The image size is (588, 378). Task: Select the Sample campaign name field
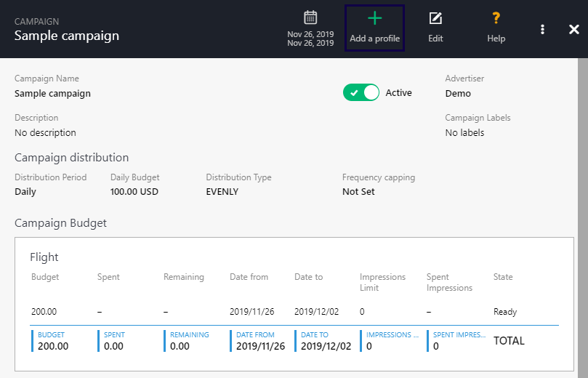coord(52,93)
